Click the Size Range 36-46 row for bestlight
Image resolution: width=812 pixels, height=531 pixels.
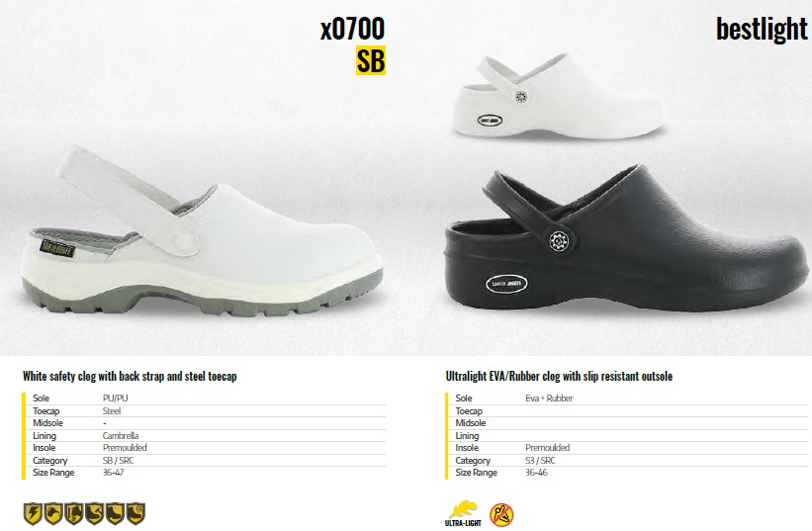[627, 473]
